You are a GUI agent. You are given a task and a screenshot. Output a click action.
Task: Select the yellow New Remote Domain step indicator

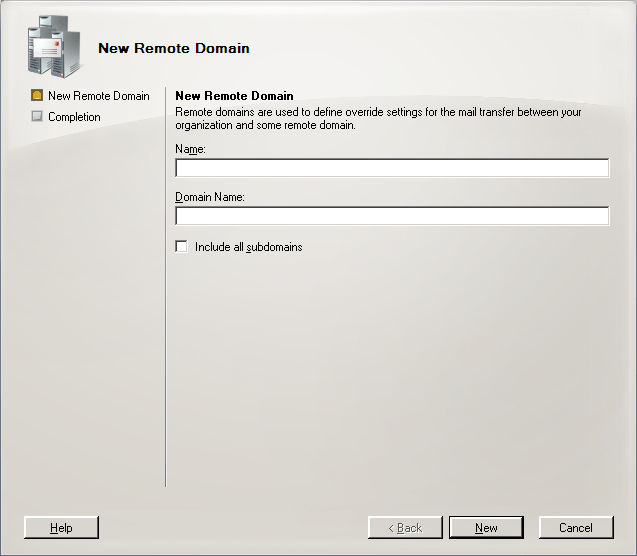[37, 95]
